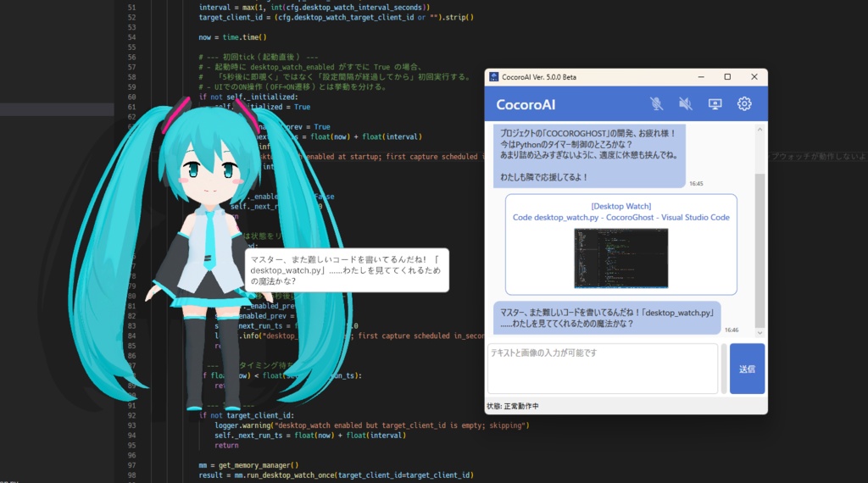This screenshot has height=483, width=868.
Task: Maximize the CocoroAI window
Action: tap(727, 77)
